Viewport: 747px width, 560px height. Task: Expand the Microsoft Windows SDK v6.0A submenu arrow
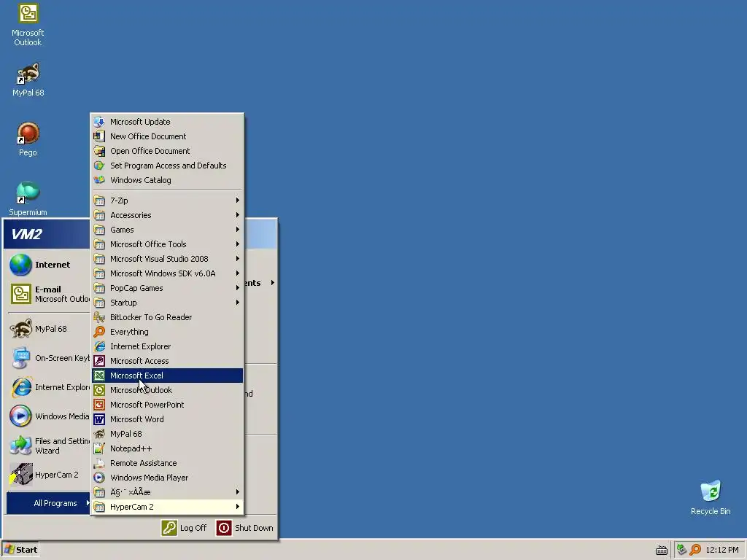click(x=237, y=273)
